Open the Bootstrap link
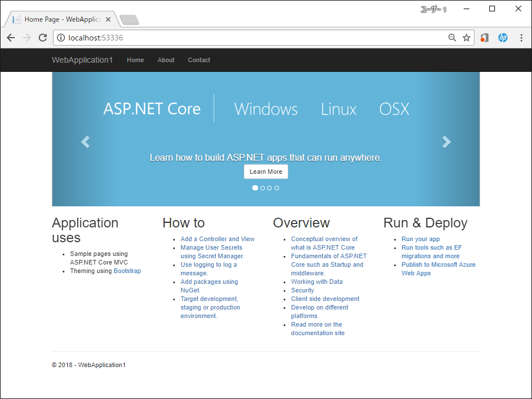 (x=127, y=271)
